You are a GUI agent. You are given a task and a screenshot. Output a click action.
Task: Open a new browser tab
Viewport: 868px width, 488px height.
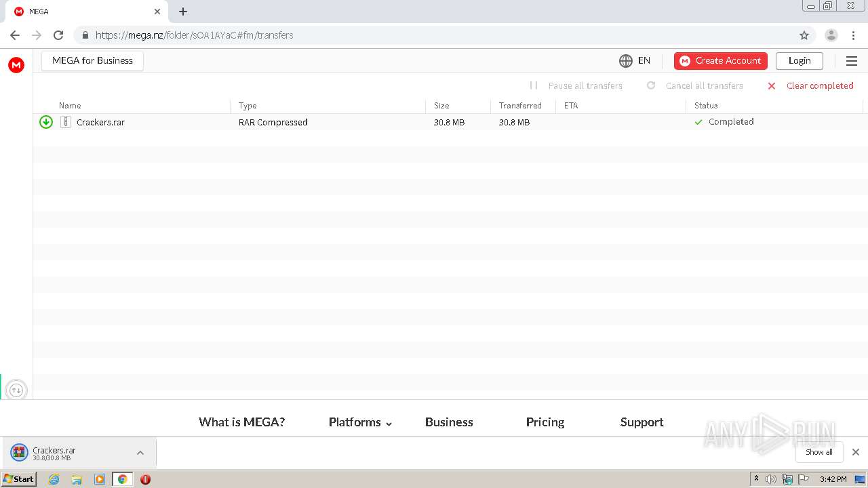point(183,12)
